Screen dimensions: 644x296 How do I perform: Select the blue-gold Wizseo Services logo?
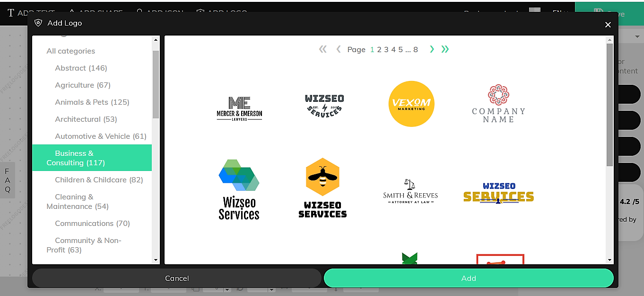(x=498, y=193)
